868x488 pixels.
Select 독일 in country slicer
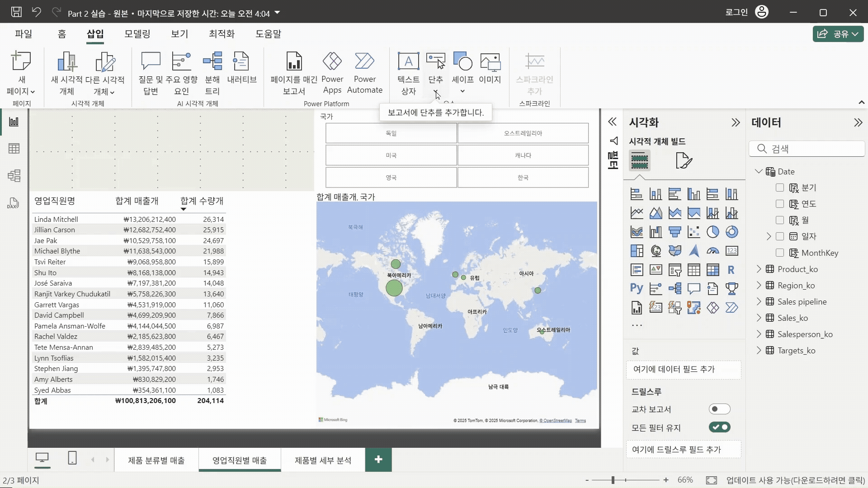391,133
